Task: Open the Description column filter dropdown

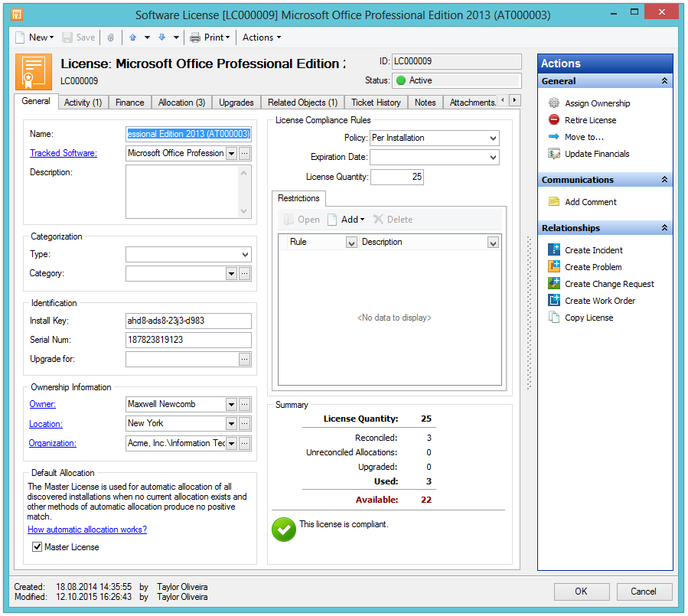Action: click(x=493, y=243)
